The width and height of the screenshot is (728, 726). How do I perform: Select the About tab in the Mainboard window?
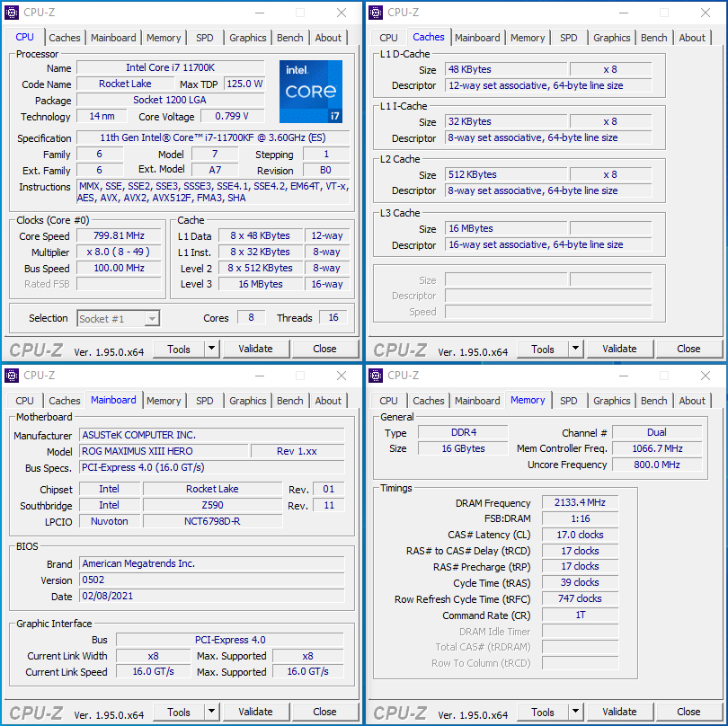click(328, 401)
